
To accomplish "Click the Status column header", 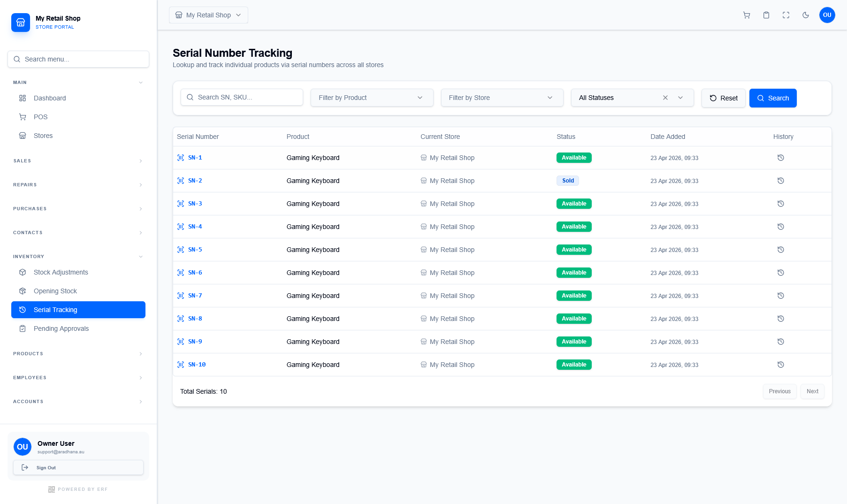I will (566, 137).
